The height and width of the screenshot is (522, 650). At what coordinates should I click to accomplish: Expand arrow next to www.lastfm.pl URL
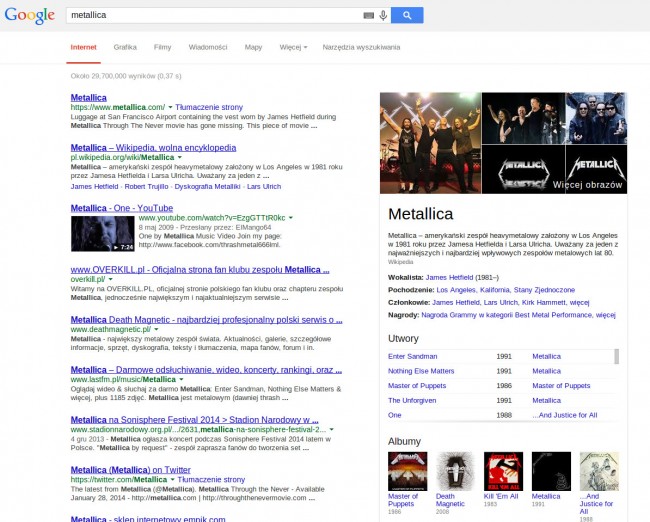point(181,379)
